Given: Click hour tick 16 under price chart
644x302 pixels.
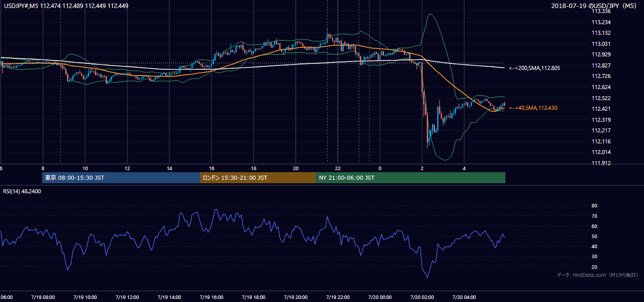Looking at the screenshot, I should tap(212, 168).
